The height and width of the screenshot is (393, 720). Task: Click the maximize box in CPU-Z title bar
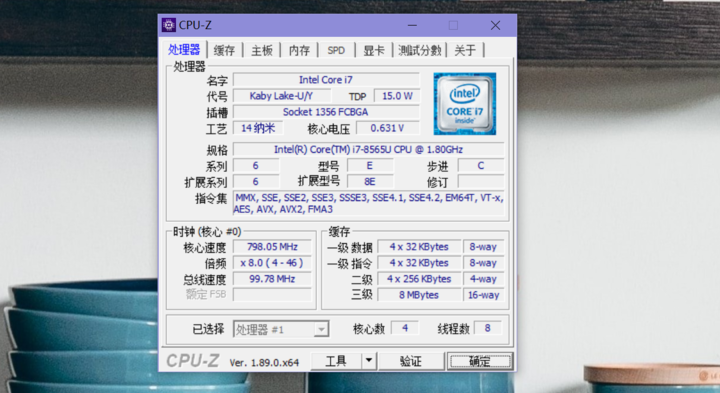[x=453, y=25]
